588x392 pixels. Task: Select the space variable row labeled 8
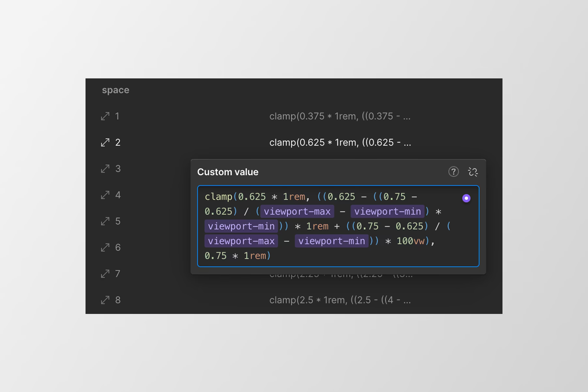[x=294, y=300]
